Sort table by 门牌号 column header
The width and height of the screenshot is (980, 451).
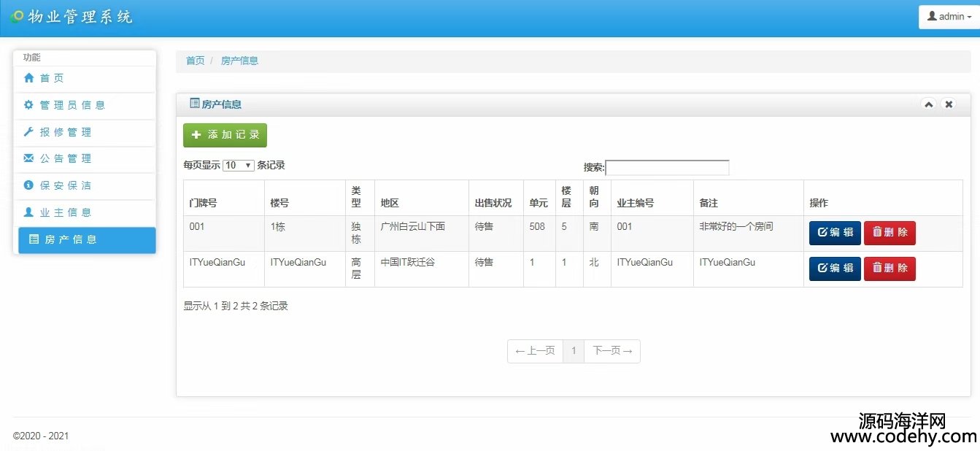(x=203, y=203)
